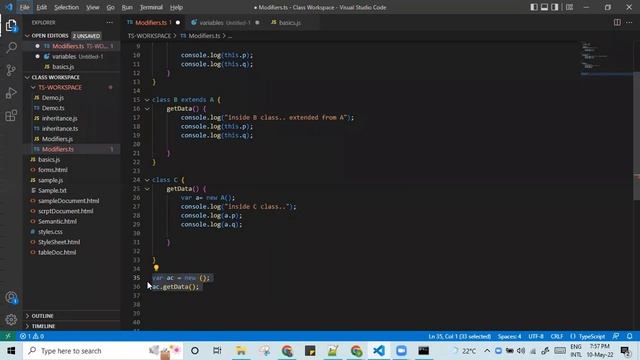Screen dimensions: 640x360
Task: Open the Source Control view
Action: coord(11,70)
